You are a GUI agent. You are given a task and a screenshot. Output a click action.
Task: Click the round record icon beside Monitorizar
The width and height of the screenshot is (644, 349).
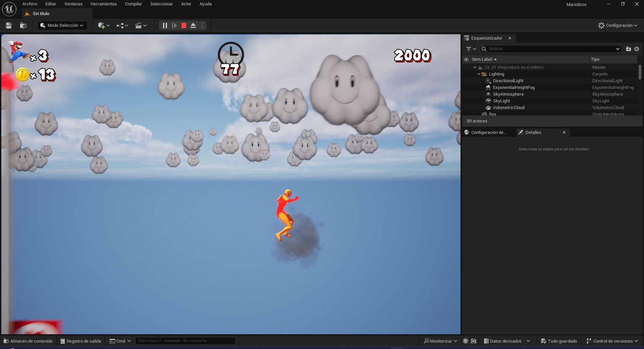click(465, 341)
